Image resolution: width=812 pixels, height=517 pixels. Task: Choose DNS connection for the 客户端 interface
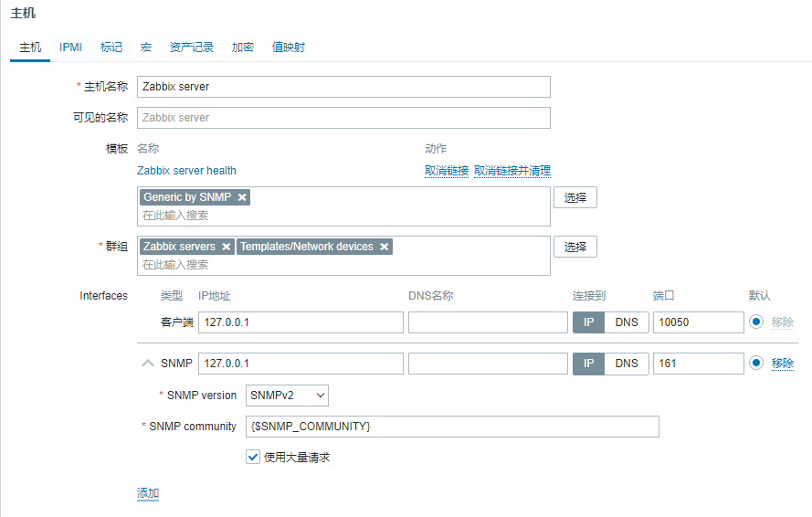coord(627,322)
